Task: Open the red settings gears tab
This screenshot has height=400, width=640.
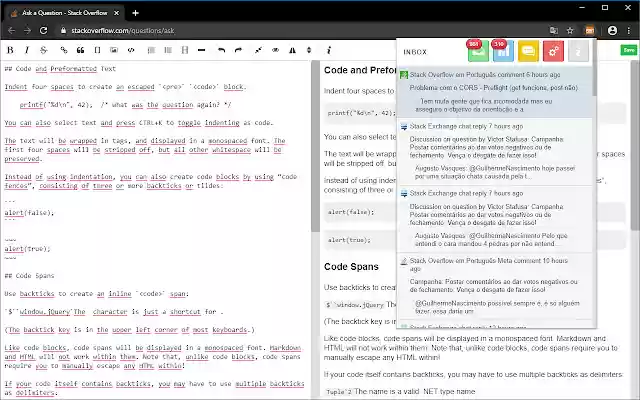Action: (552, 50)
